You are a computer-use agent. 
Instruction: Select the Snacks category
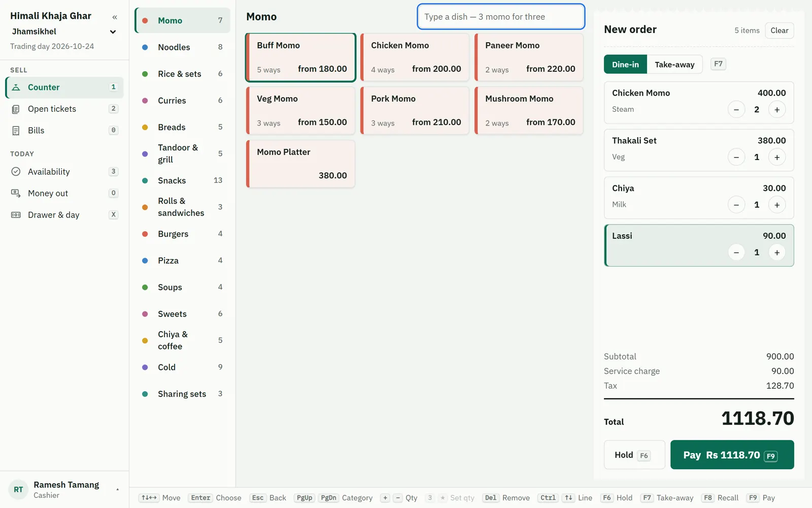[182, 180]
